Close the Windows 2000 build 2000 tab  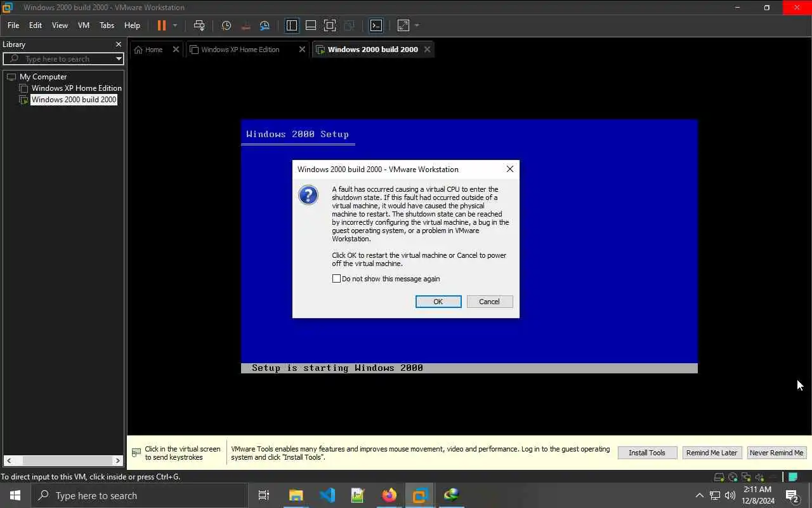427,50
